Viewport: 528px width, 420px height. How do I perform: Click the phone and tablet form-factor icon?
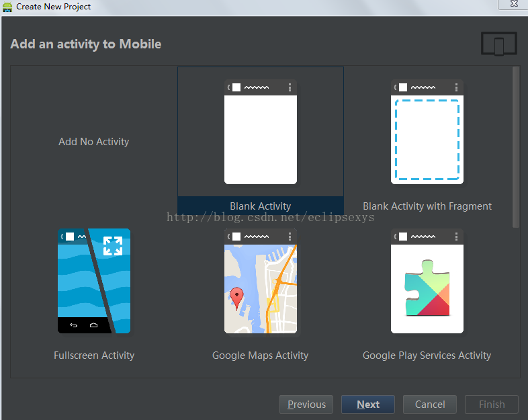coord(498,44)
